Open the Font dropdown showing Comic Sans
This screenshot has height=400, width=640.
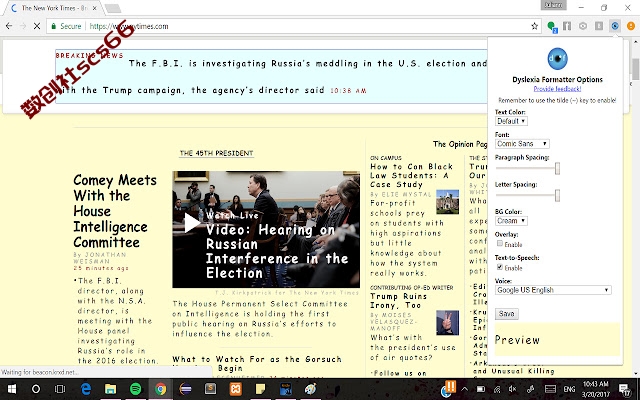522,144
